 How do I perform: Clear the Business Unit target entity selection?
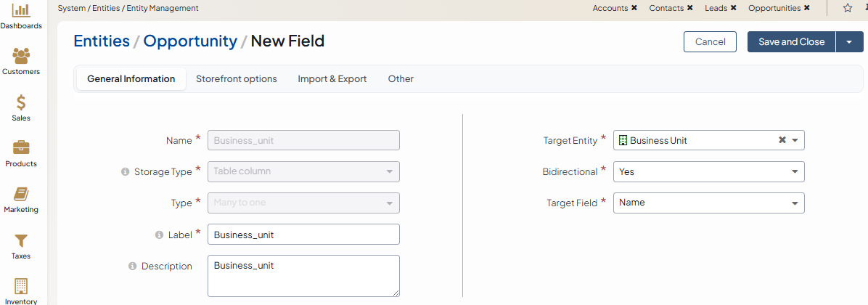[782, 140]
